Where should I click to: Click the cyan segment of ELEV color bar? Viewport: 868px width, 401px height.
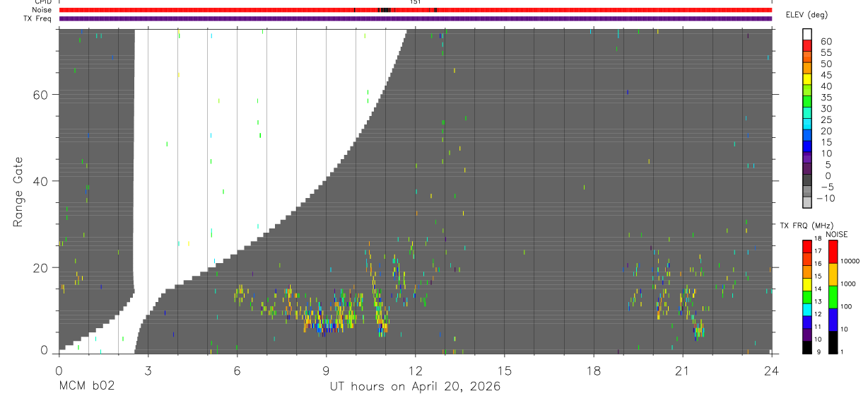(x=807, y=124)
